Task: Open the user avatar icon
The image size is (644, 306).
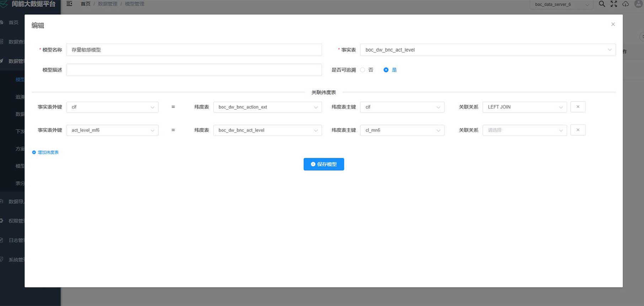Action: tap(638, 4)
